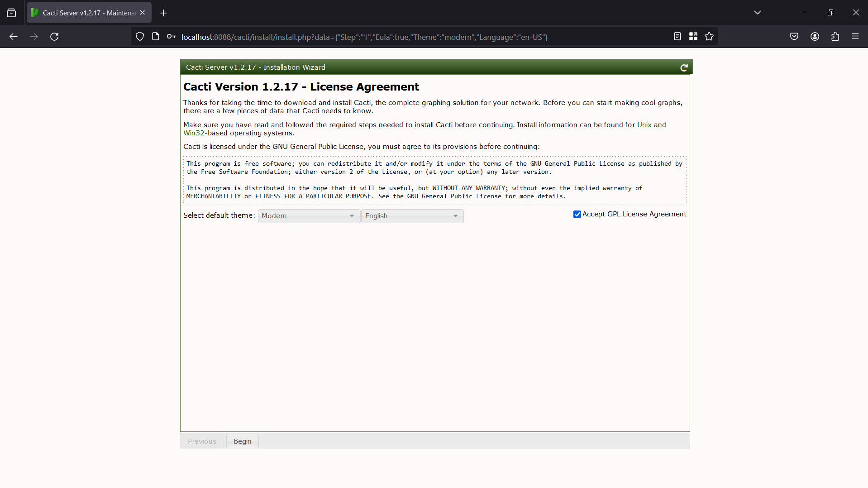Open the recent browsing tab icon
The image size is (868, 488).
click(x=11, y=13)
